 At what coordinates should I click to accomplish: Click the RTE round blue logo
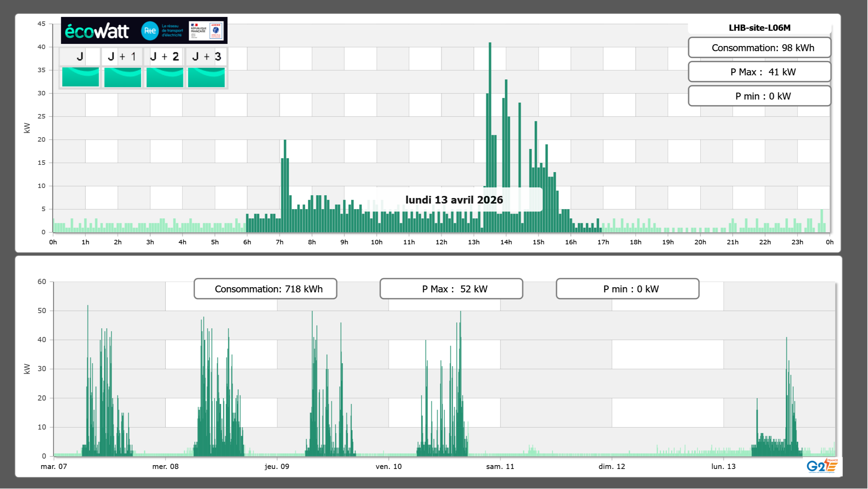(150, 31)
